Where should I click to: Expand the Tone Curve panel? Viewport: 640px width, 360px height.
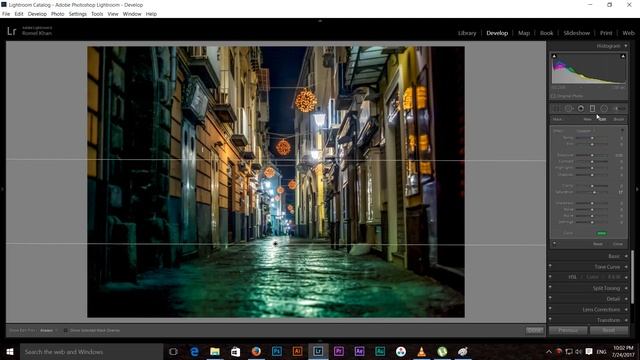coord(607,267)
